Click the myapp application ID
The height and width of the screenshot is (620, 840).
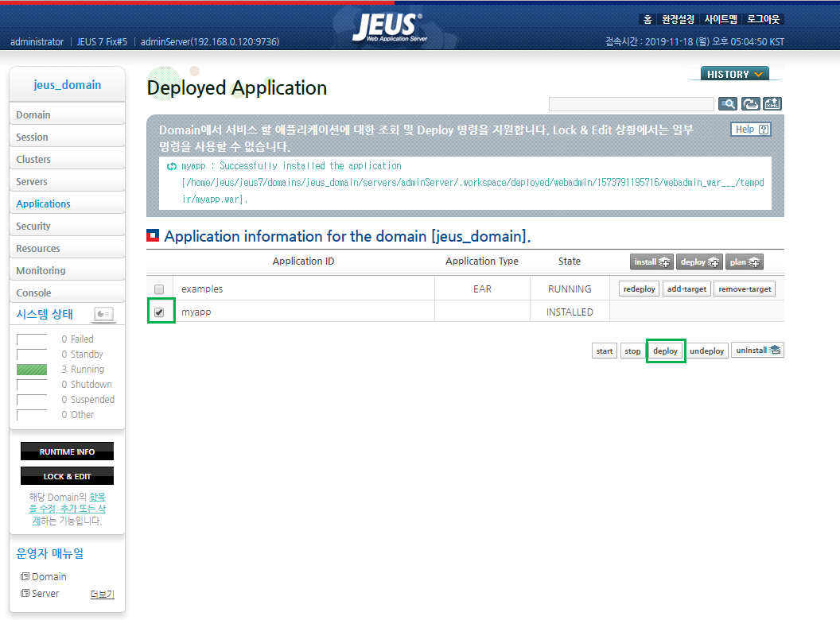[196, 312]
